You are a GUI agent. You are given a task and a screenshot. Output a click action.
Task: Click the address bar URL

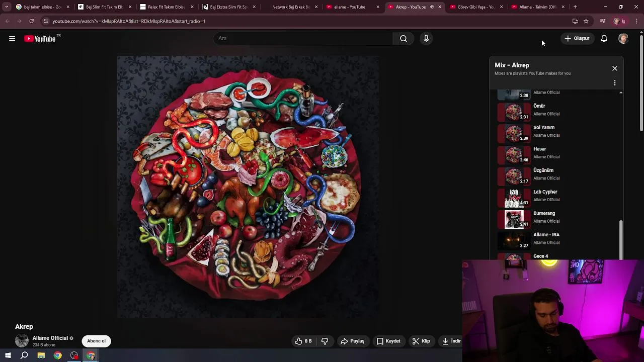pyautogui.click(x=129, y=21)
